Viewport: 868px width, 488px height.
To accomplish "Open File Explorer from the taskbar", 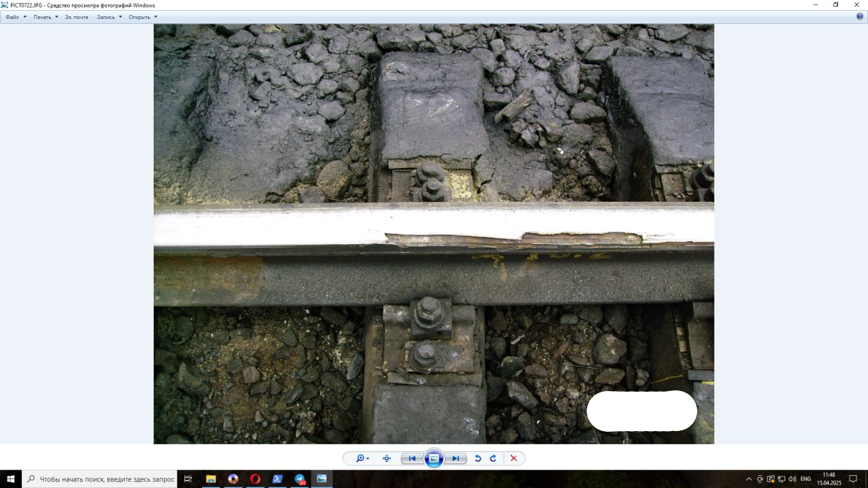I will (211, 479).
